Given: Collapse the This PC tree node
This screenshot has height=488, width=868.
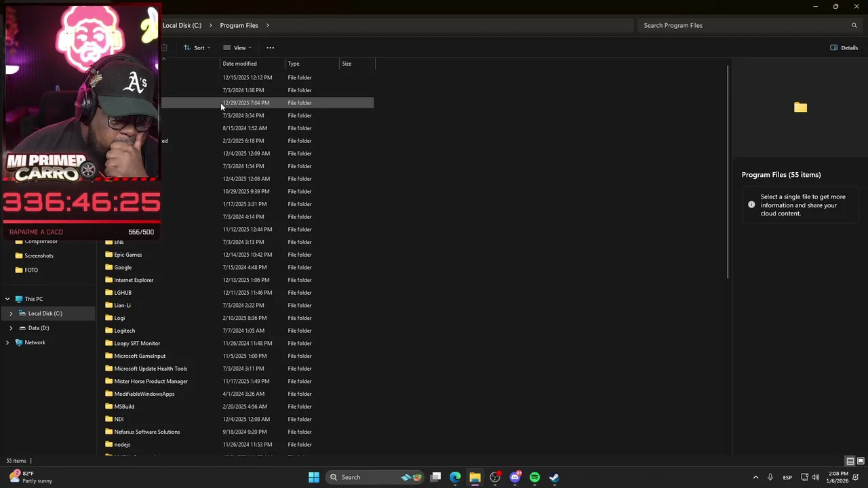Looking at the screenshot, I should click(7, 299).
